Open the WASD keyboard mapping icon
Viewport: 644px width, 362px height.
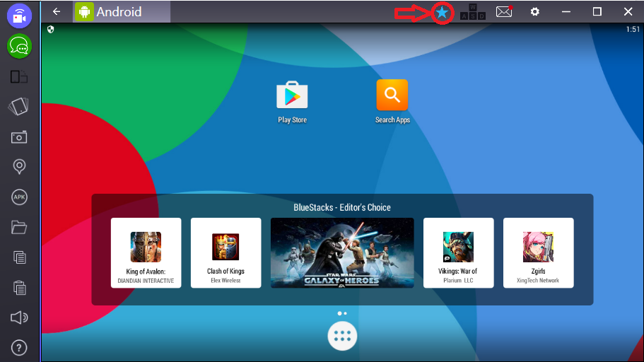pos(473,12)
